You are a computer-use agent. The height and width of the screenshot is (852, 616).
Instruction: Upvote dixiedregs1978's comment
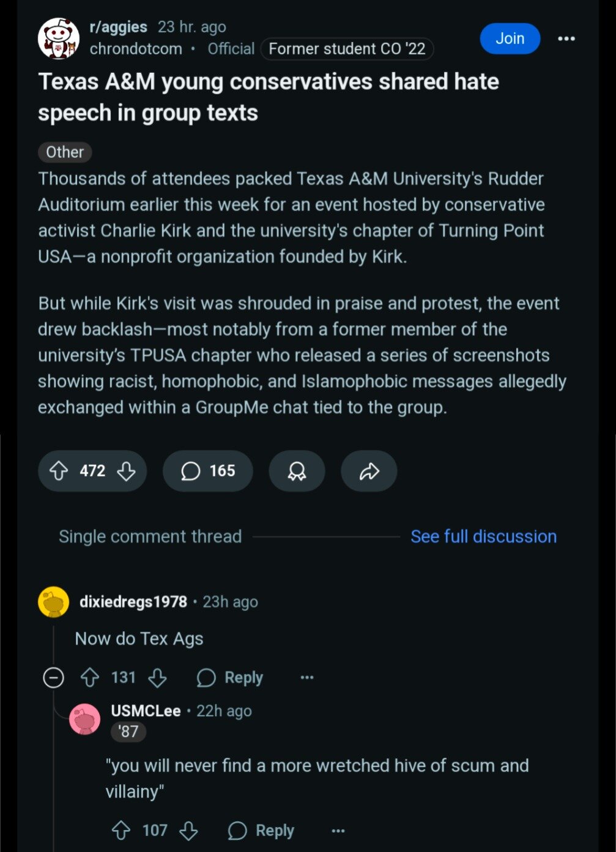pyautogui.click(x=90, y=678)
